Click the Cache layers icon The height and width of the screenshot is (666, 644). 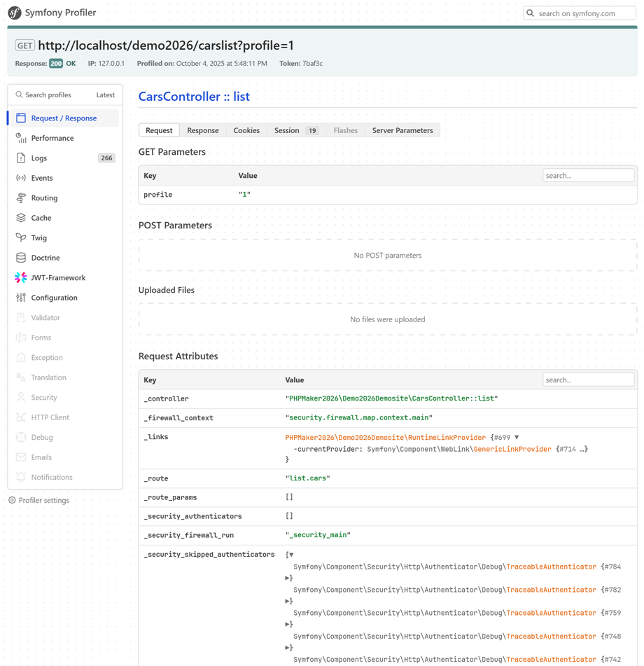pos(21,218)
